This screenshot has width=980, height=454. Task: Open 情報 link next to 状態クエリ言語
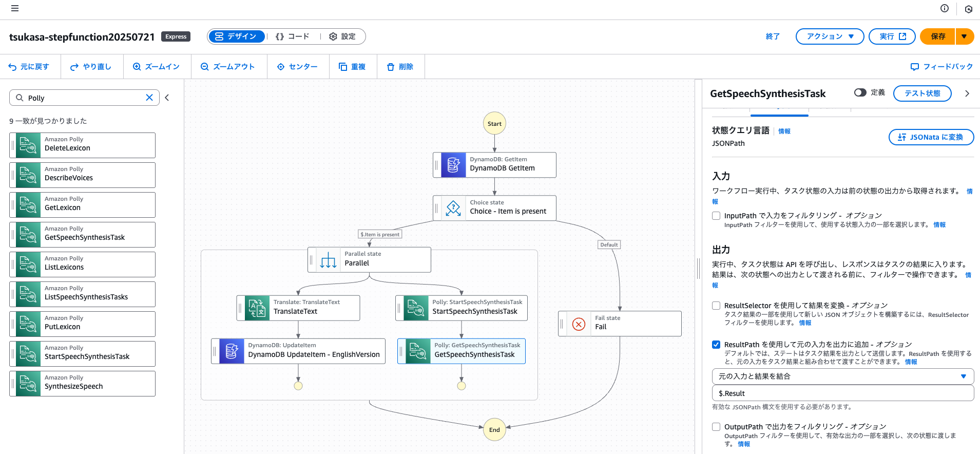tap(784, 131)
